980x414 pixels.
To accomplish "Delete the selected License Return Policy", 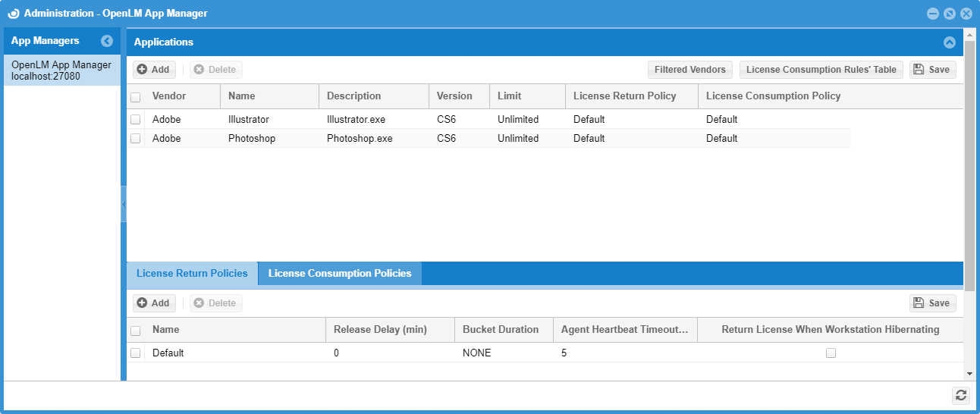I will pyautogui.click(x=215, y=303).
